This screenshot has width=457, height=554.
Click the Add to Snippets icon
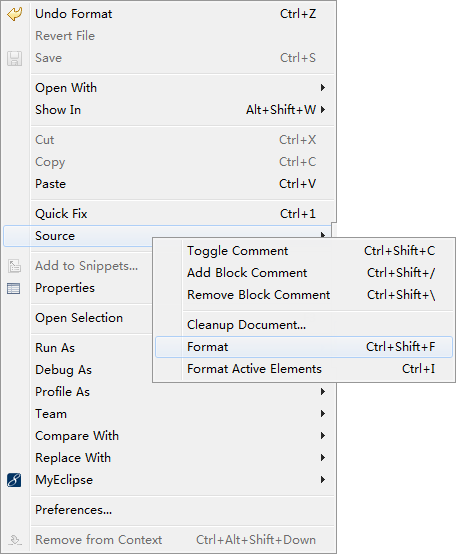tap(14, 266)
